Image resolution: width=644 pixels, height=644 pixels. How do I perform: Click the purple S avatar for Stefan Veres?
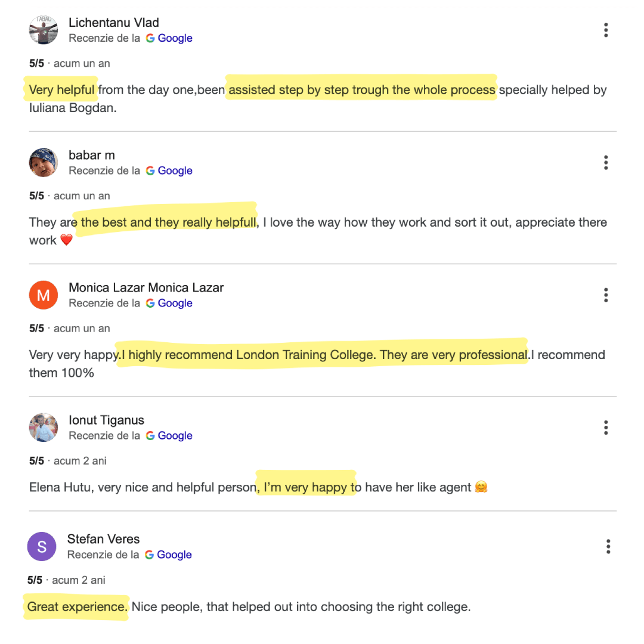pyautogui.click(x=42, y=547)
